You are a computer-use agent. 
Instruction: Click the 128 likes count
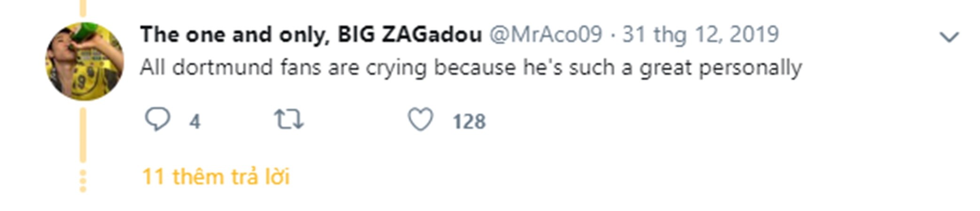(469, 122)
